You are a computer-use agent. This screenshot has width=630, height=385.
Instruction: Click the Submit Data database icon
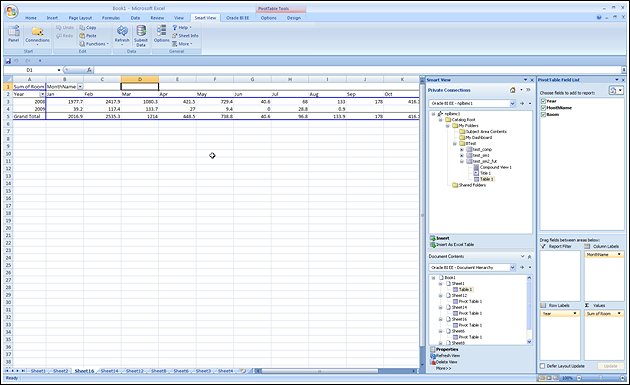(x=141, y=31)
